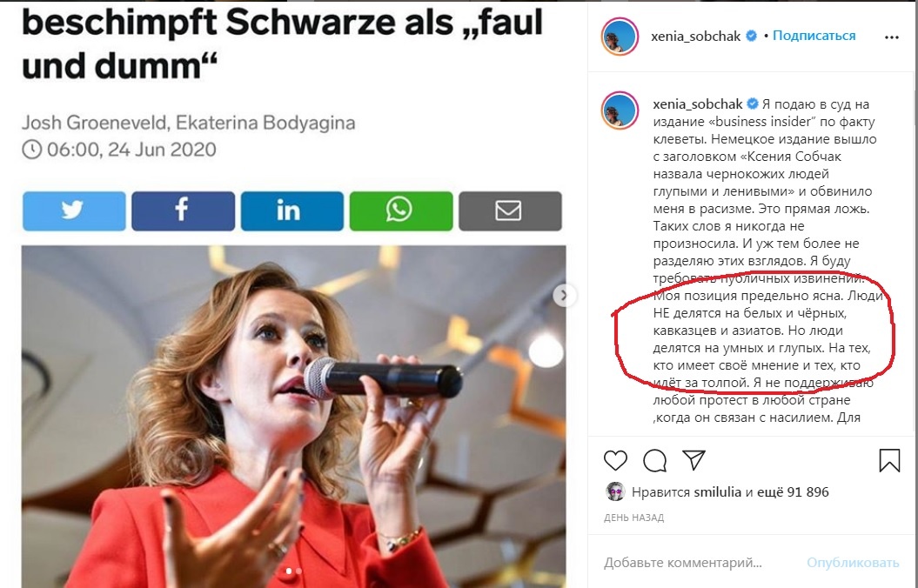Open comments via speech bubble icon
The height and width of the screenshot is (588, 918).
[654, 460]
